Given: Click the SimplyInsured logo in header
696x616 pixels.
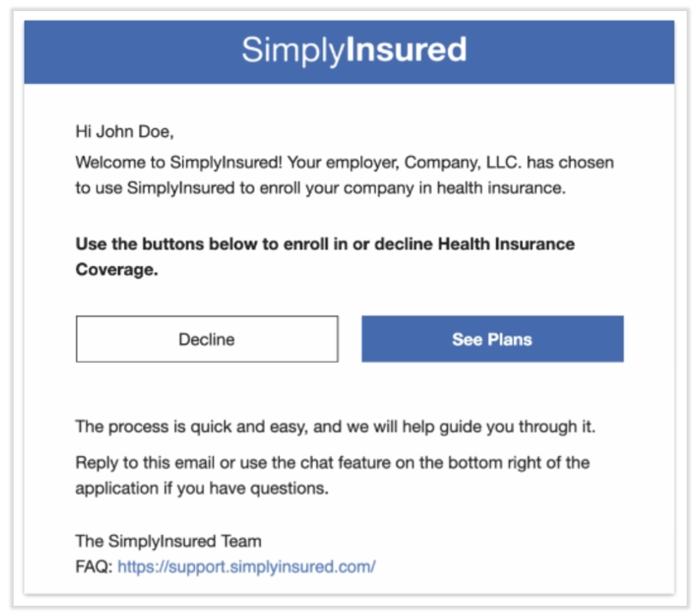Looking at the screenshot, I should click(353, 50).
